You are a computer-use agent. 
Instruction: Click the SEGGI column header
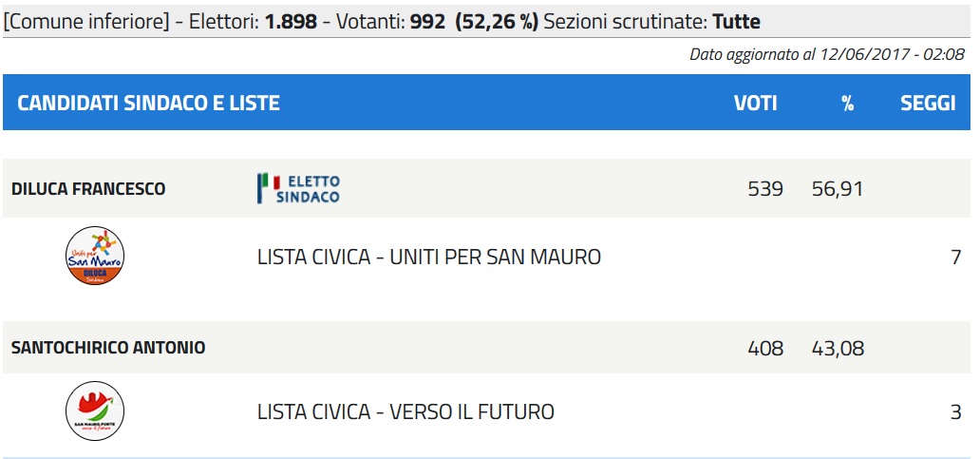pos(928,104)
